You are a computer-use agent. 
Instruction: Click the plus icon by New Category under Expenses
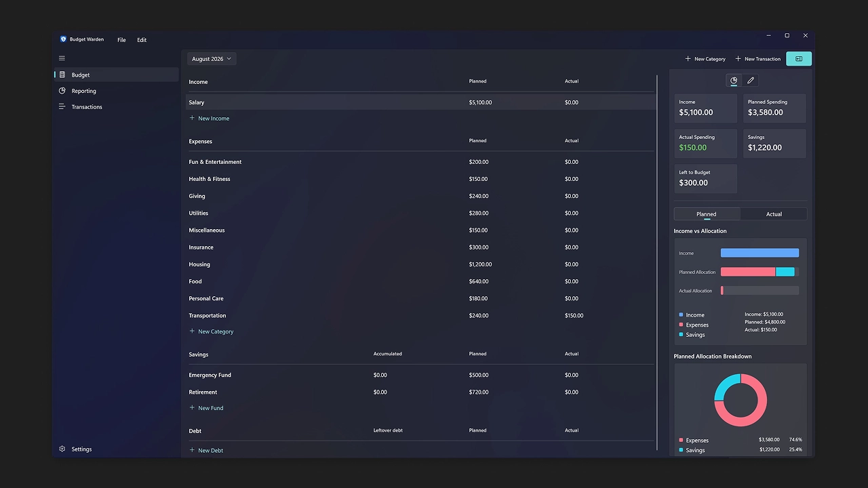192,331
